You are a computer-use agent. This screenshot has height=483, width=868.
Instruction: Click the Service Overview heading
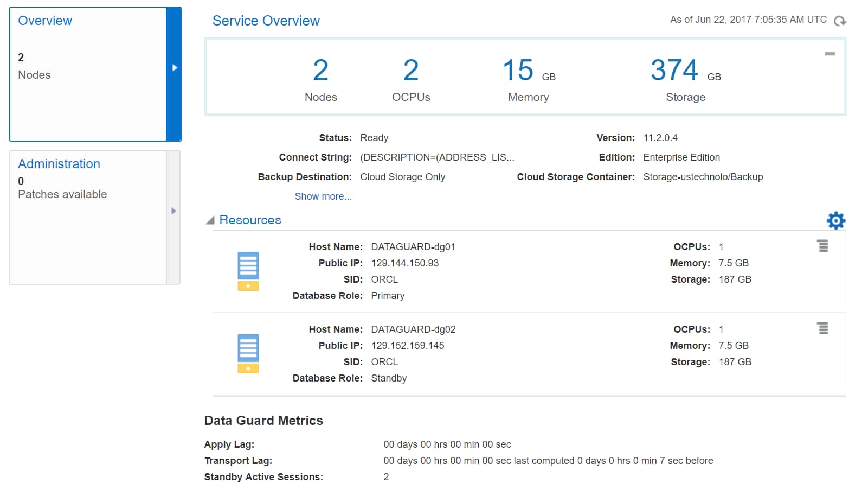coord(266,21)
